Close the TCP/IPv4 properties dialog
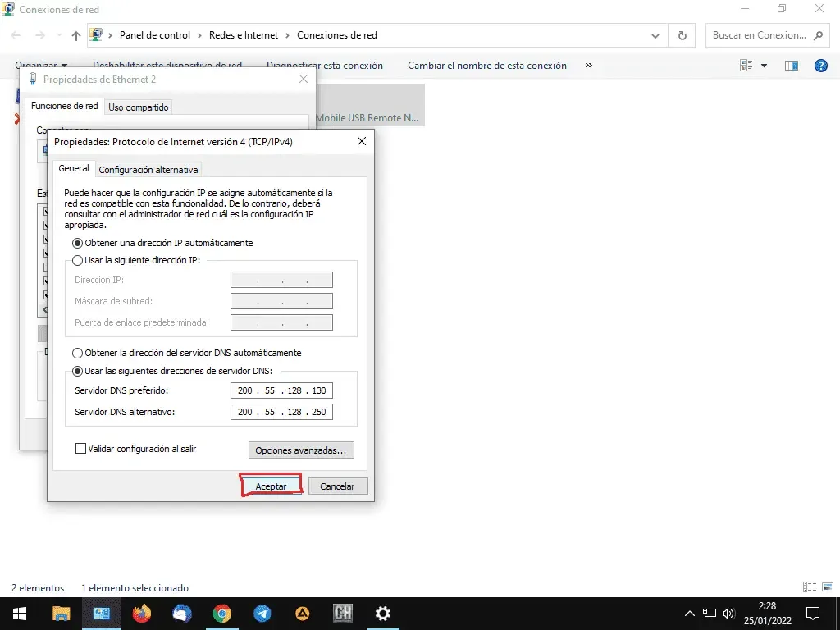Screen dimensions: 840x630 tap(362, 141)
